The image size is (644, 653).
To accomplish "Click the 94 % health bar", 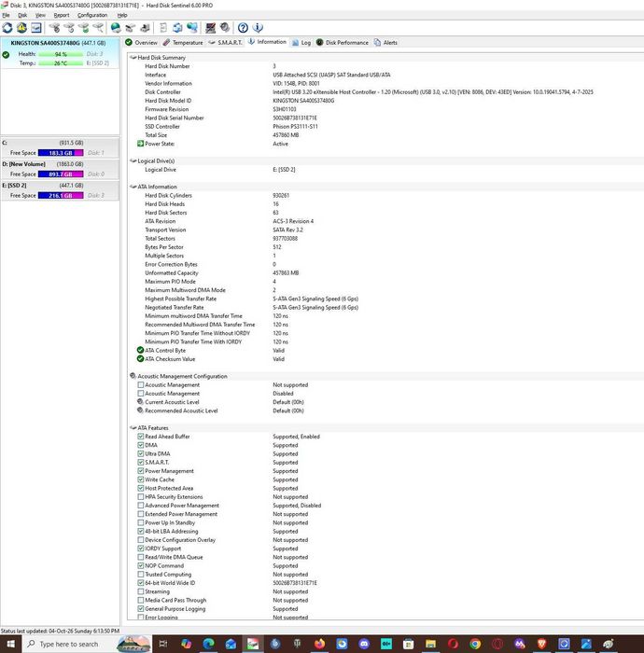I will [61, 54].
